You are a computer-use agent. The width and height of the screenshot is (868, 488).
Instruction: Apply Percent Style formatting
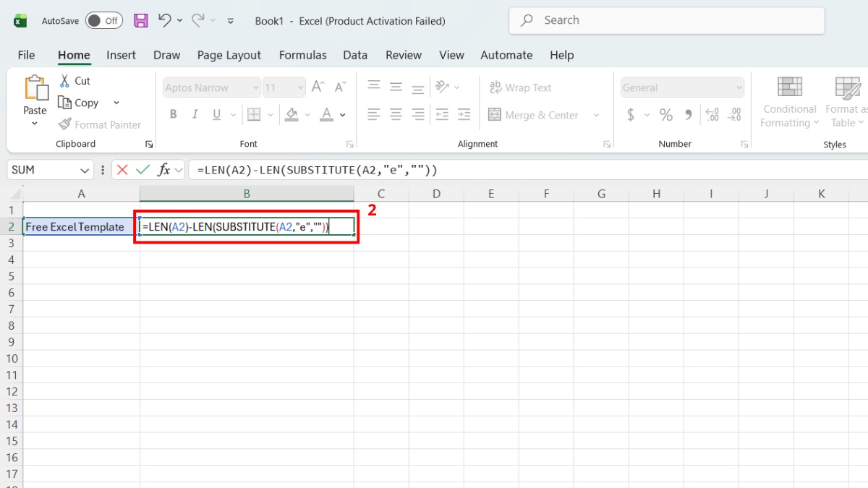[x=666, y=114]
